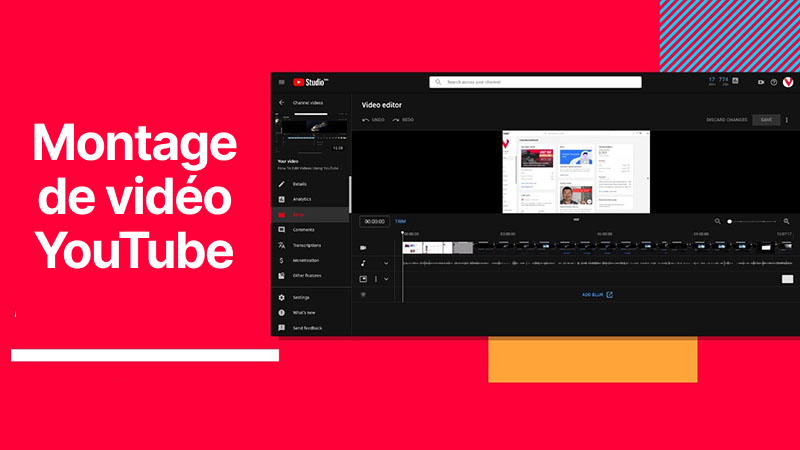The width and height of the screenshot is (800, 450).
Task: Click the Settings gear icon
Action: click(x=282, y=297)
